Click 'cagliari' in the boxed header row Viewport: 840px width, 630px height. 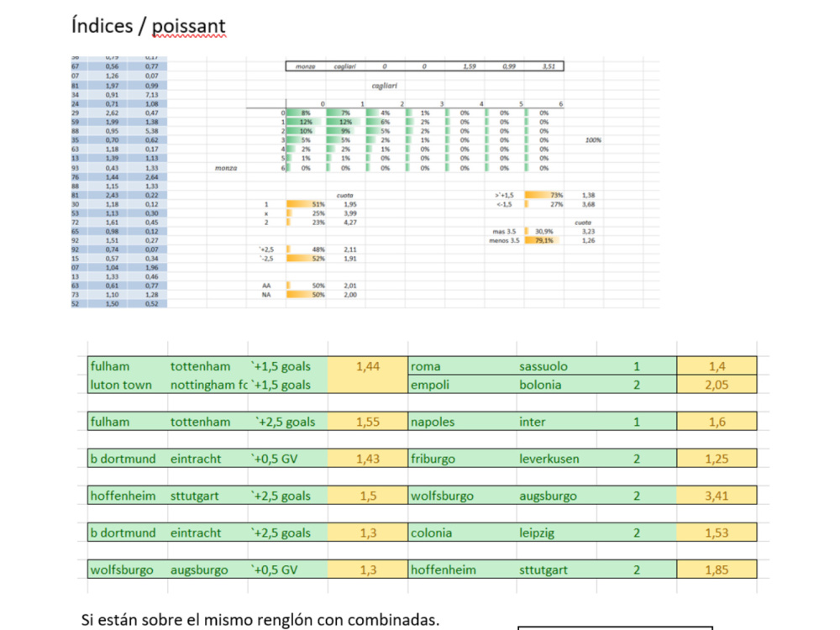click(x=345, y=66)
